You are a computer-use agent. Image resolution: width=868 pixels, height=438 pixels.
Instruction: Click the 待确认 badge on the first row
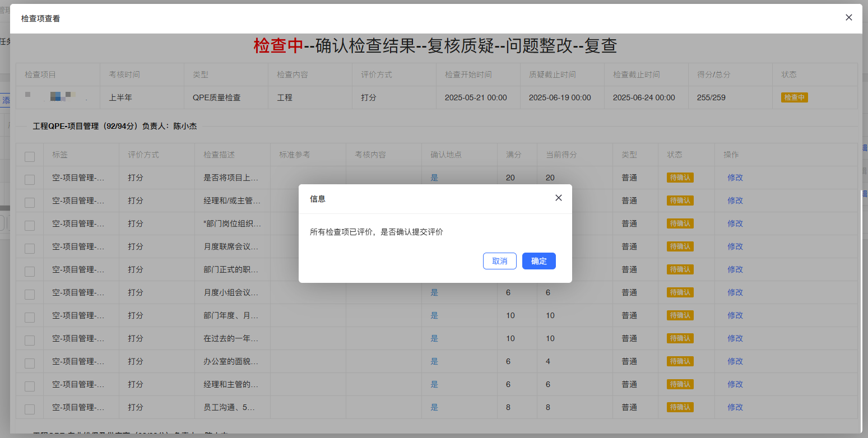click(x=680, y=177)
